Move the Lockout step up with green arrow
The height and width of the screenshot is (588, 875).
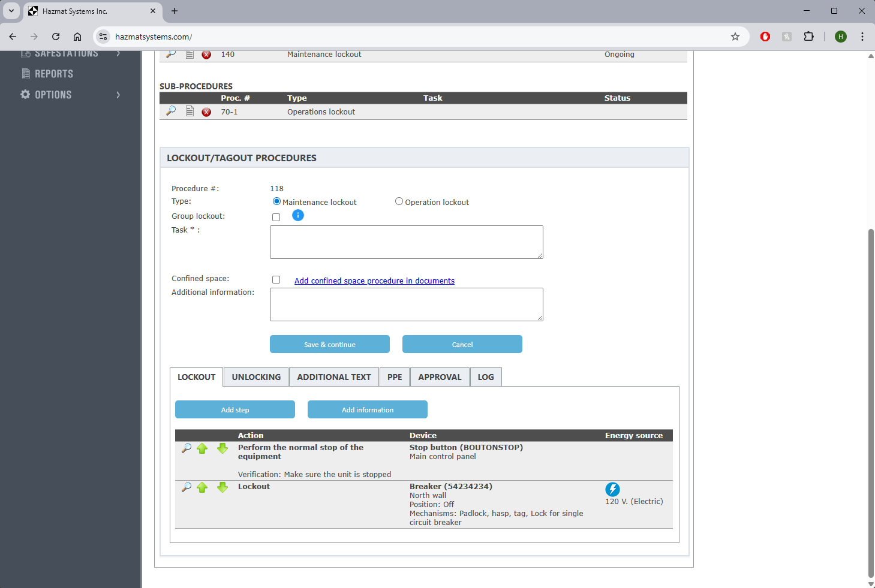[x=202, y=487]
